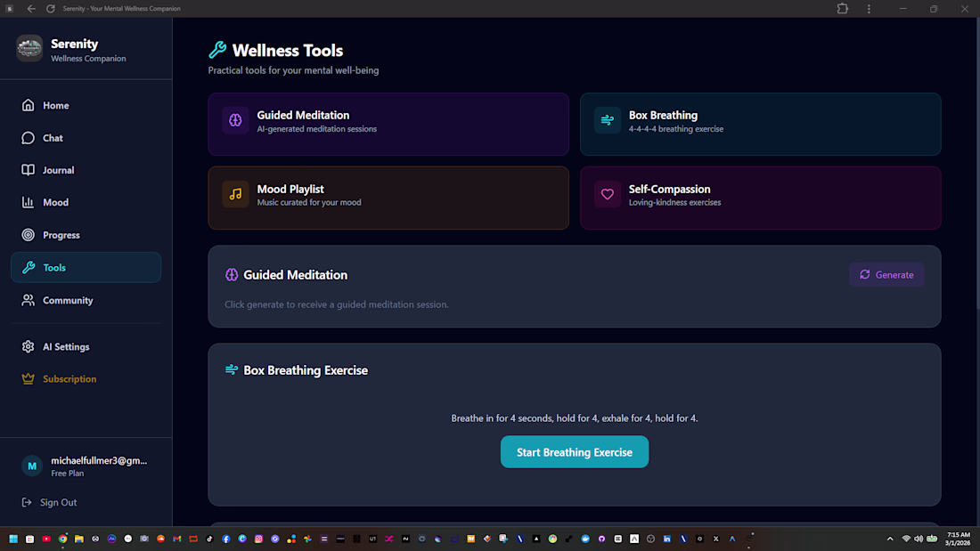This screenshot has height=551, width=980.
Task: Go to Chat in the sidebar
Action: pyautogui.click(x=86, y=138)
